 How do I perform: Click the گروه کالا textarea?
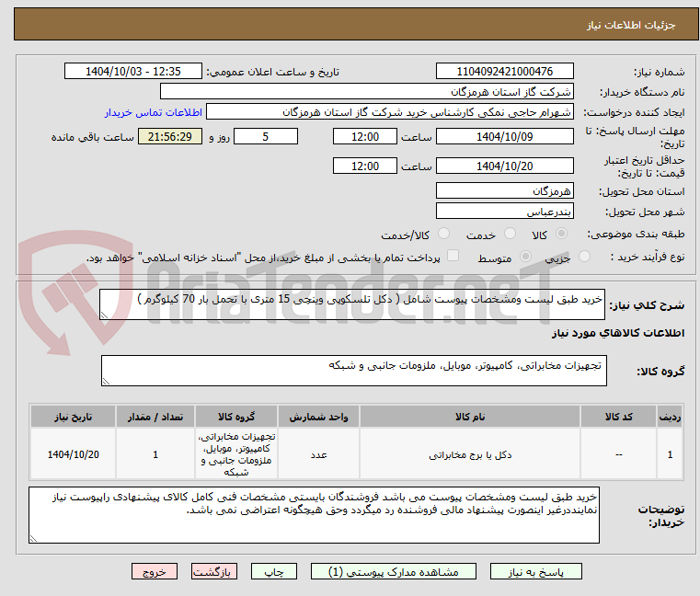353,371
